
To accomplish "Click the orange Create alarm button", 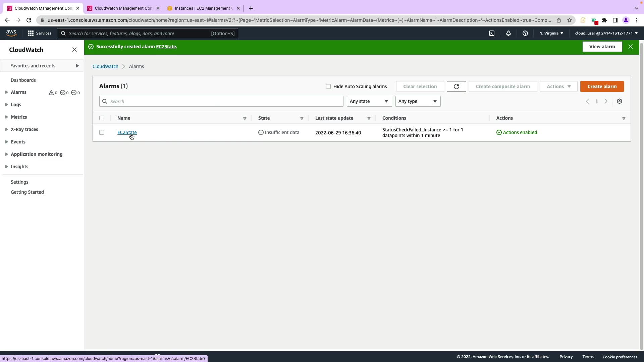I will coord(602,86).
